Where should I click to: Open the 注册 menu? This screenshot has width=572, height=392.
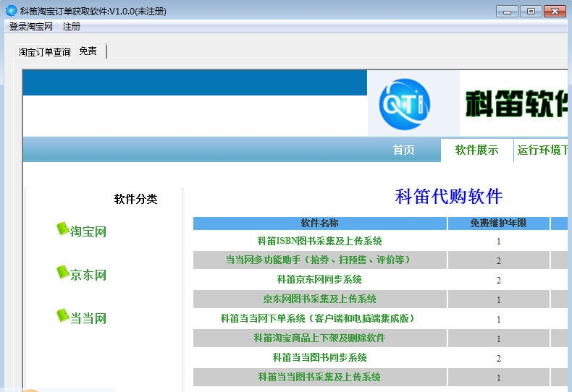point(72,27)
